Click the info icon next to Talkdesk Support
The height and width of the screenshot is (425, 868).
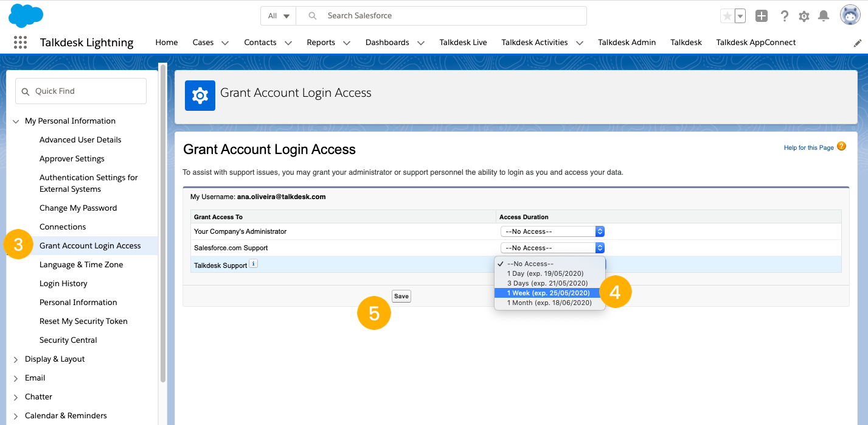[x=253, y=263]
